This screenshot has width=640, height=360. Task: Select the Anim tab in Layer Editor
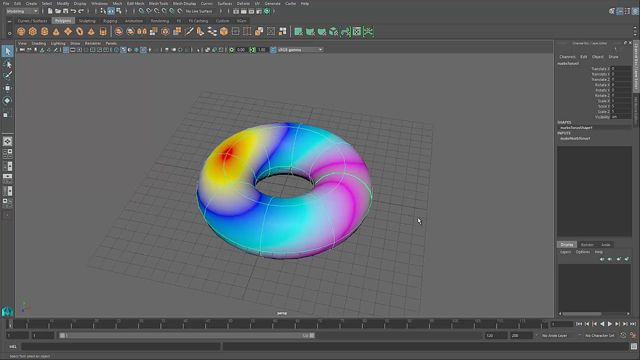tap(606, 244)
